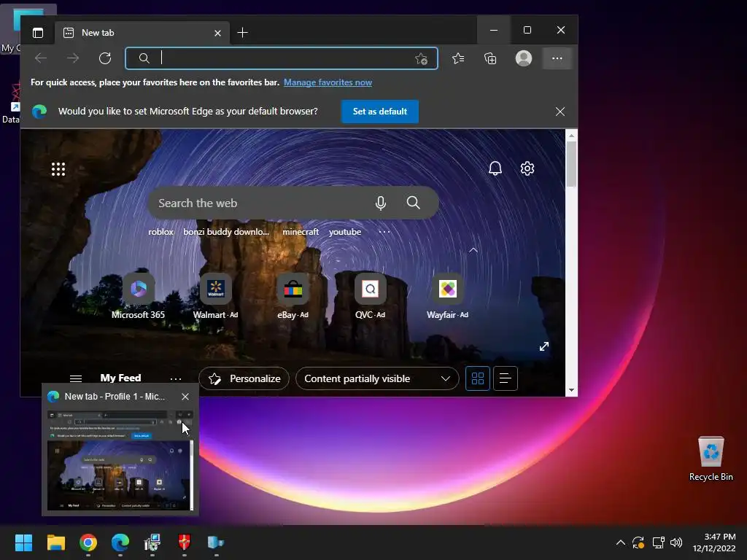Click the My Feed heading
The height and width of the screenshot is (560, 747).
[x=120, y=378]
